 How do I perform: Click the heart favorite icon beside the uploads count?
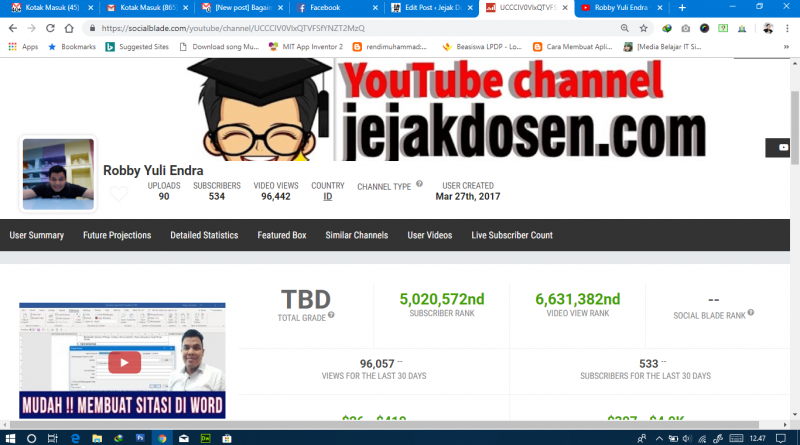[x=119, y=193]
